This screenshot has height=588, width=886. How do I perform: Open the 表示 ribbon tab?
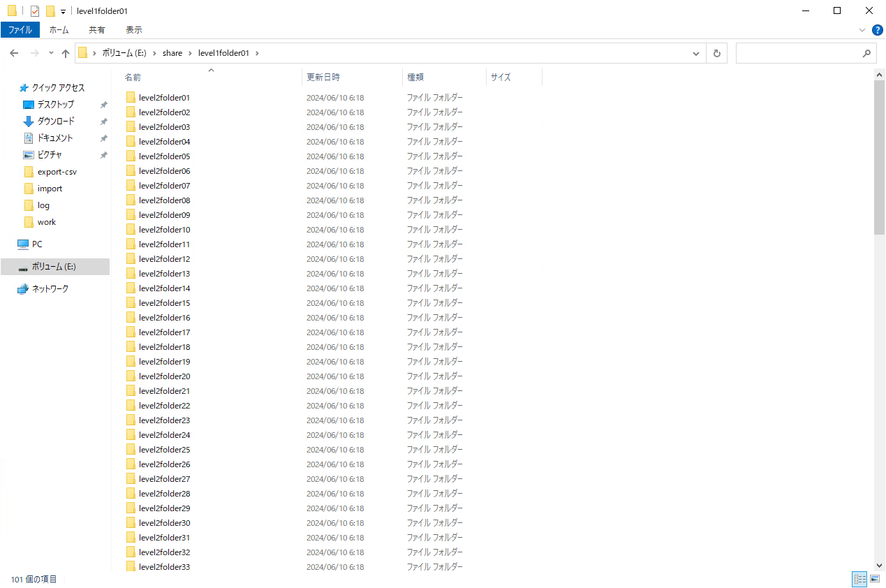coord(134,30)
